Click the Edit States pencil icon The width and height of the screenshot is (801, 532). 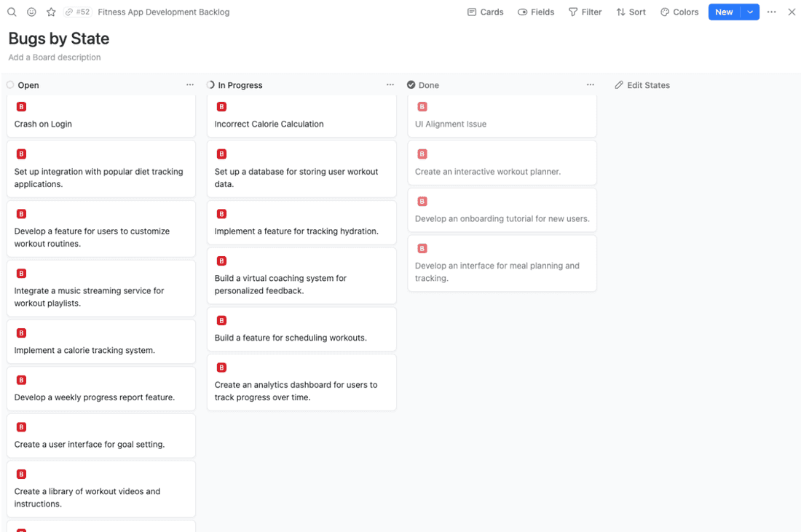(x=619, y=85)
